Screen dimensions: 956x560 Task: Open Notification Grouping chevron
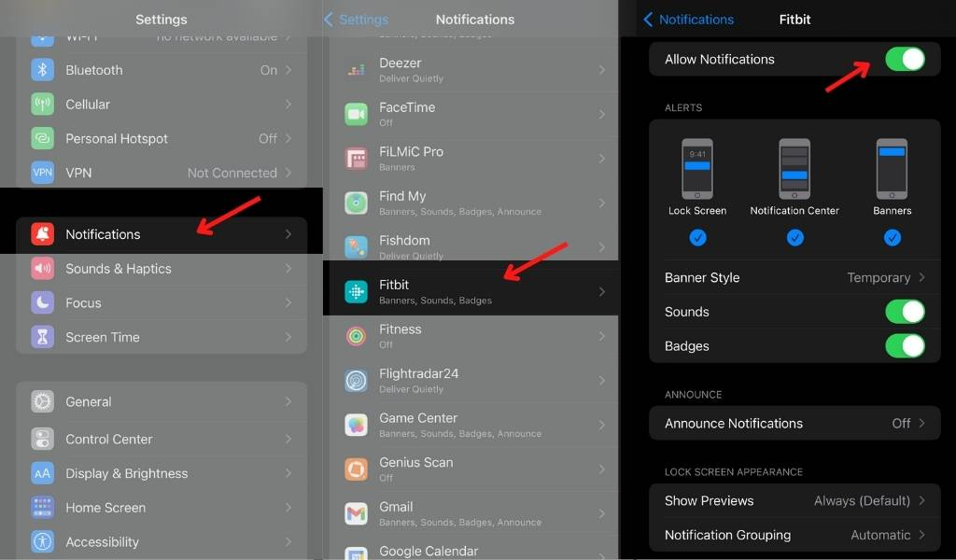pos(921,535)
